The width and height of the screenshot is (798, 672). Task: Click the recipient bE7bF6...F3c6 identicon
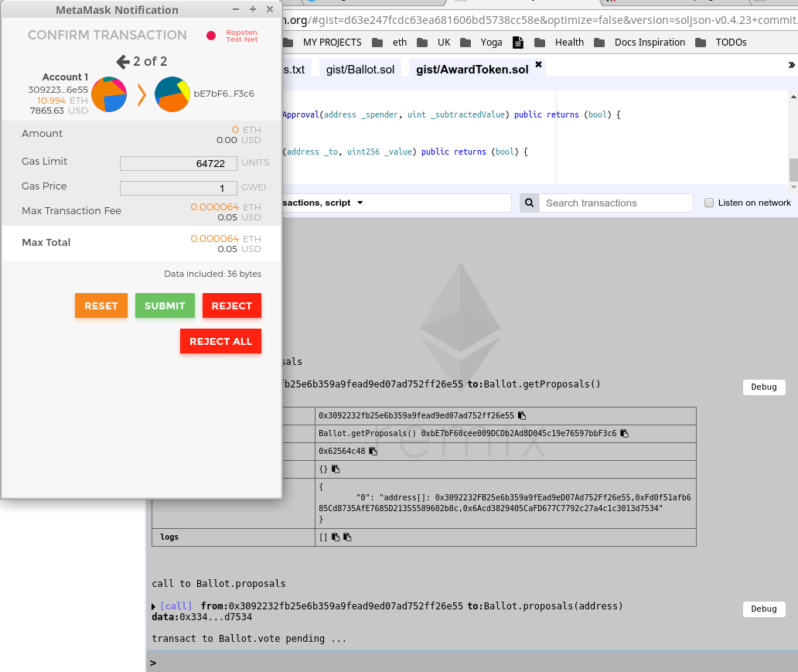(x=172, y=94)
